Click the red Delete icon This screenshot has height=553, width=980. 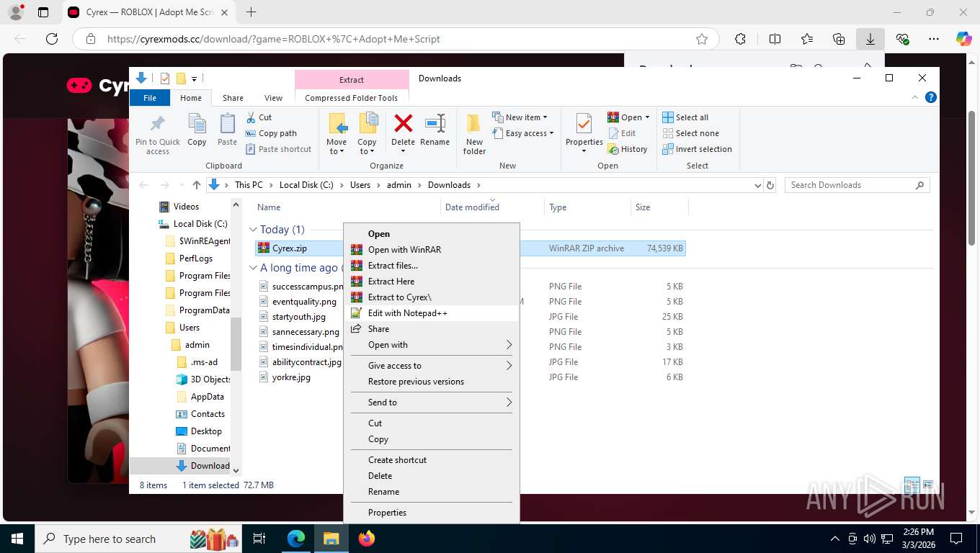[403, 124]
